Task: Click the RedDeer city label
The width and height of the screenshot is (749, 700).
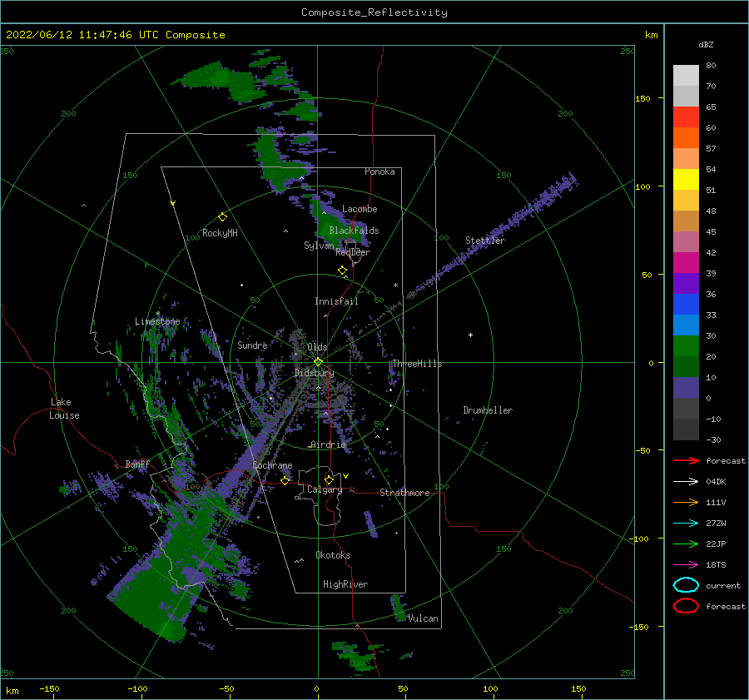Action: 353,252
